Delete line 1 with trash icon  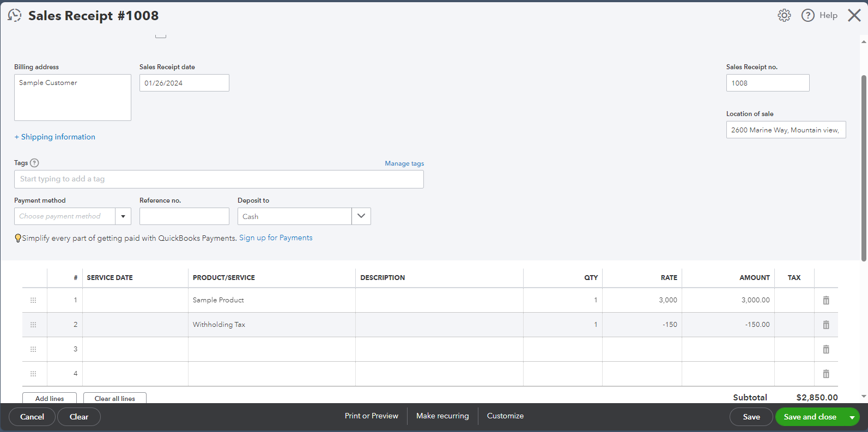[826, 300]
